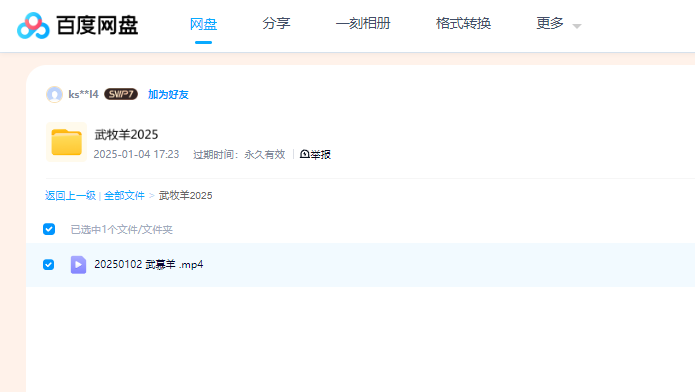Add user as friend via 加为好友
Screen dimensions: 695x392
(168, 94)
